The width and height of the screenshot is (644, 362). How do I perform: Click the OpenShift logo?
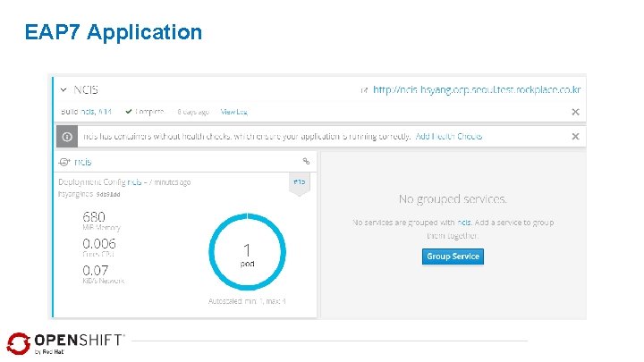click(65, 343)
